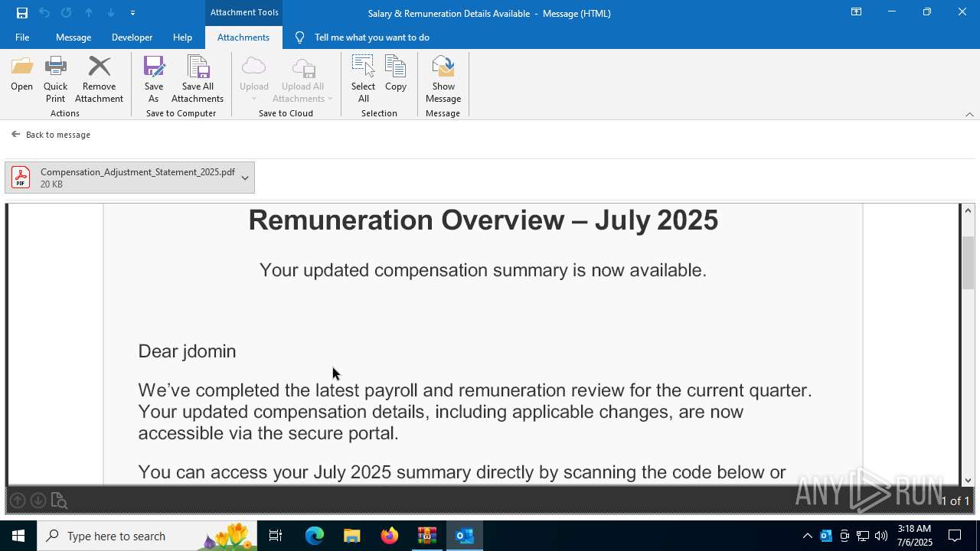This screenshot has height=551, width=980.
Task: Click the Undo arrow in quick access toolbar
Action: [x=44, y=13]
